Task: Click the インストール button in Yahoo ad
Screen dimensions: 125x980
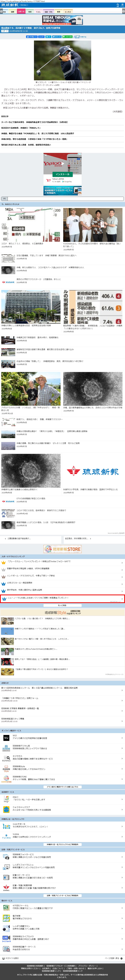Action: pyautogui.click(x=63, y=174)
